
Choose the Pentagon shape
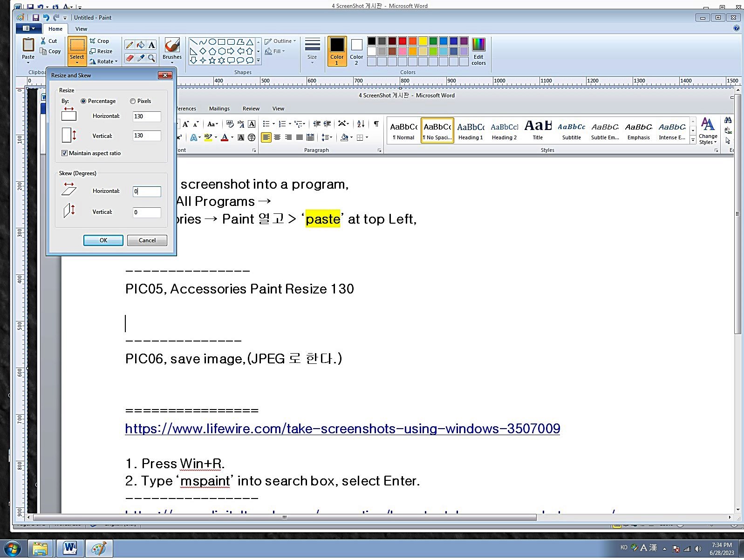click(x=212, y=51)
